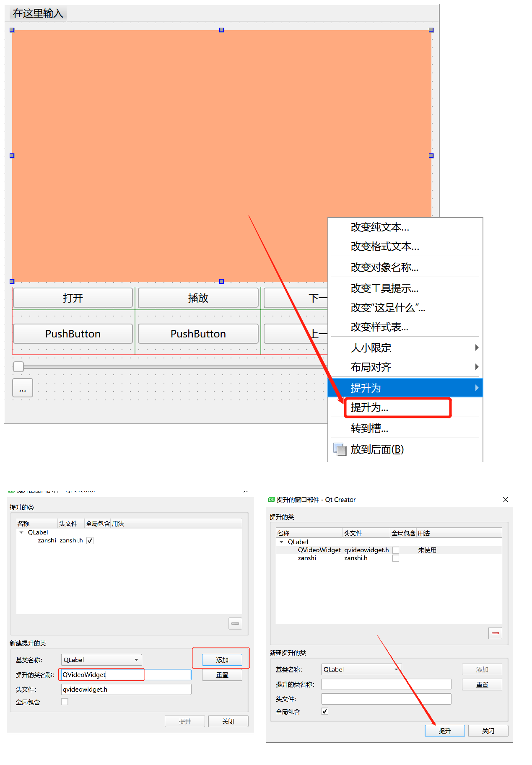The image size is (532, 765).
Task: Click the greyed 添加 button in right dialog
Action: point(482,669)
